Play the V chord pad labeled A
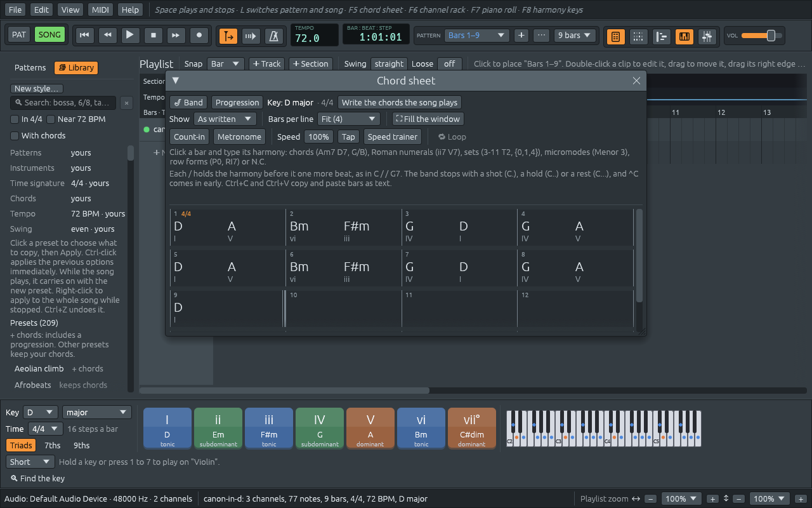812x508 pixels. pos(370,428)
